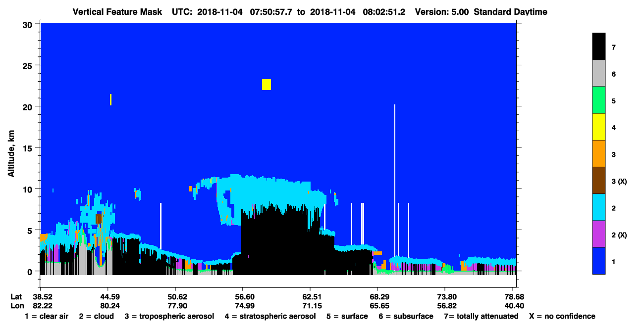
Task: Click the 'Lon' row label
Action: coord(17,306)
